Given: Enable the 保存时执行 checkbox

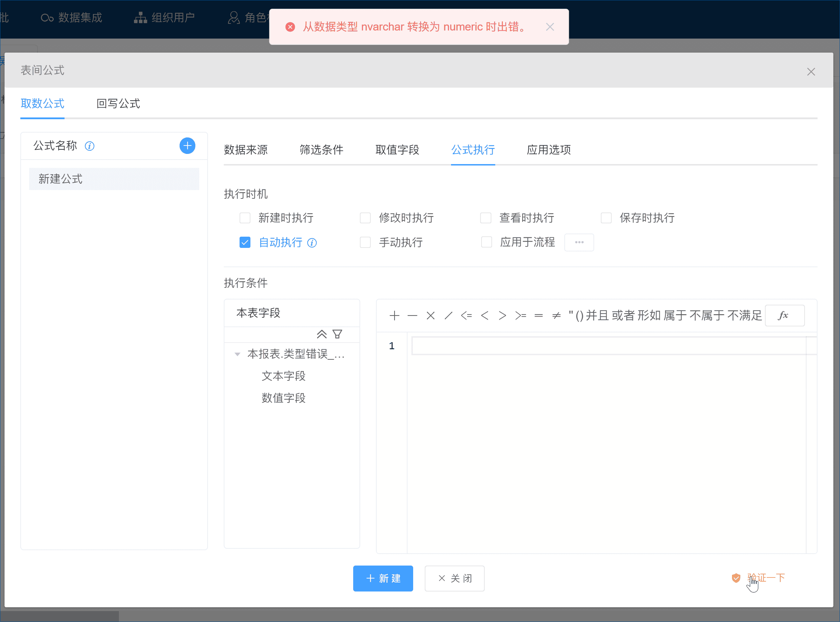Looking at the screenshot, I should (x=606, y=218).
